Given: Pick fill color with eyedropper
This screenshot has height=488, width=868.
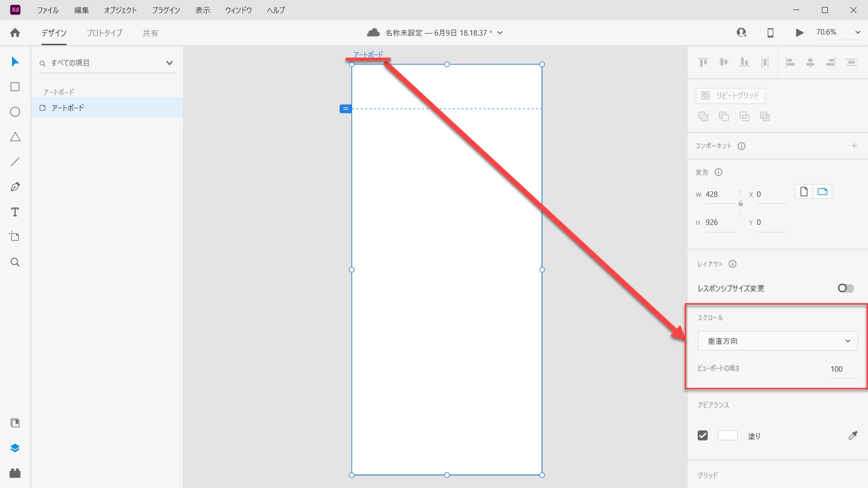Looking at the screenshot, I should point(852,435).
